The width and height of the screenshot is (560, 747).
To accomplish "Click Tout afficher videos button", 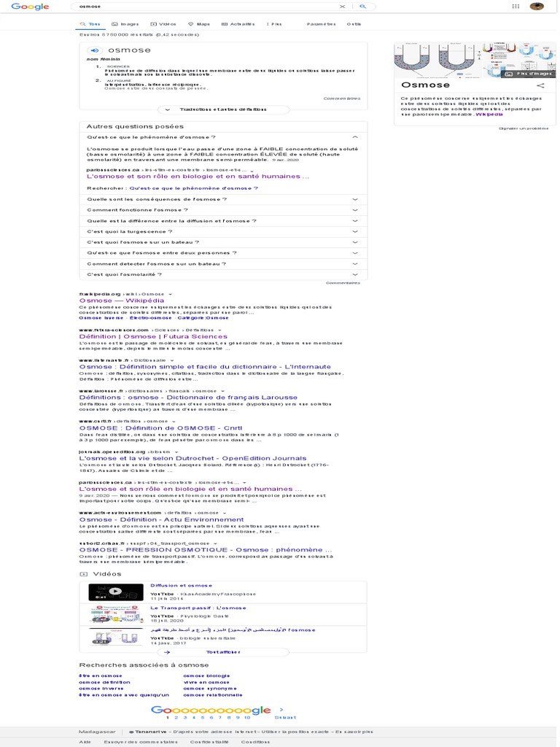I will [x=223, y=652].
